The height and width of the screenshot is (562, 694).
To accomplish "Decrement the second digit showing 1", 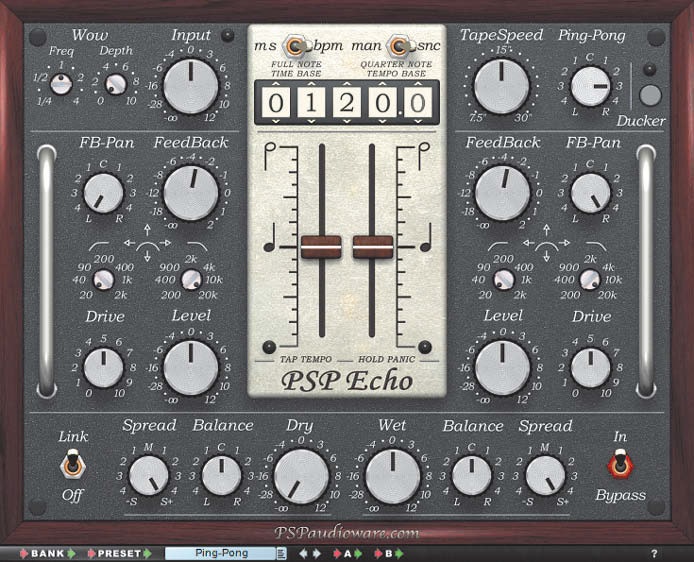I will coord(311,121).
